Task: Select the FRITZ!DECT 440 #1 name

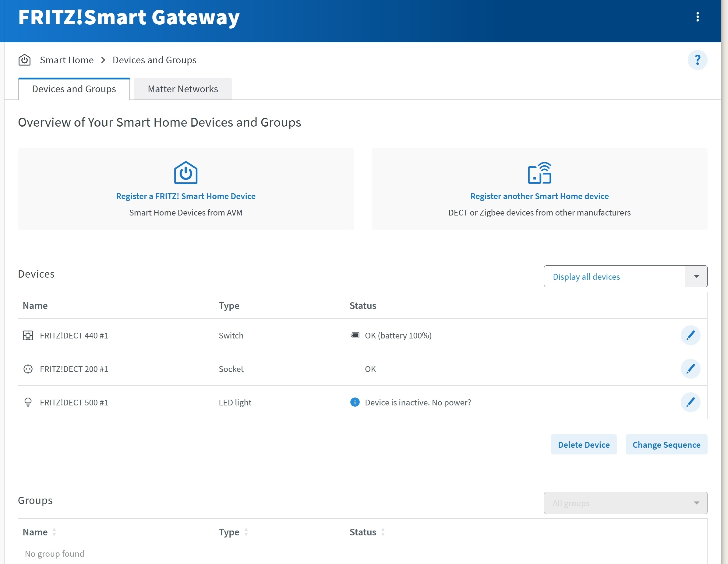Action: tap(74, 336)
